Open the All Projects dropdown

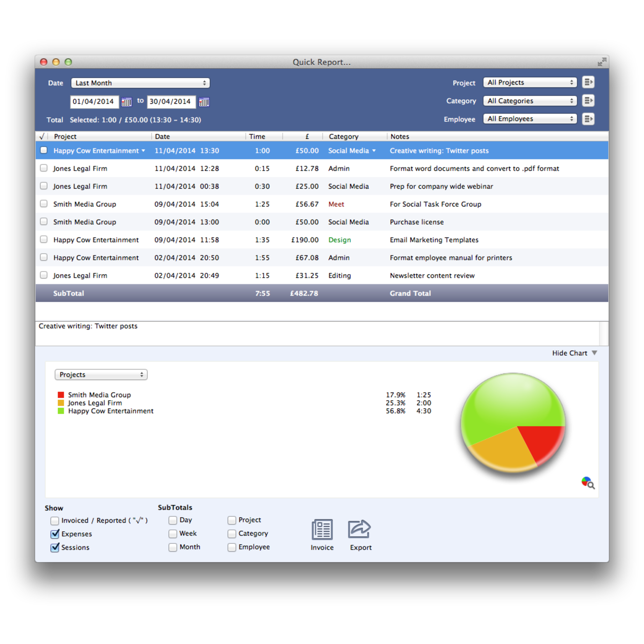[x=529, y=82]
